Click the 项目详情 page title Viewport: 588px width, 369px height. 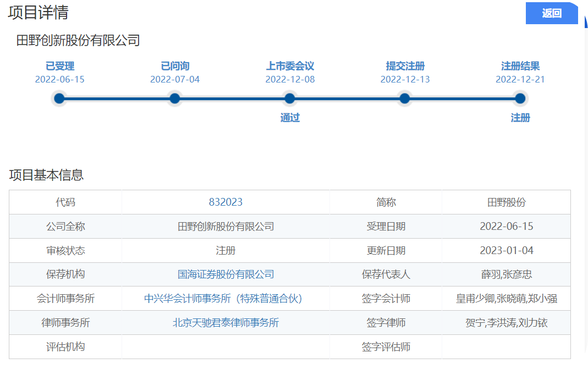[x=39, y=13]
